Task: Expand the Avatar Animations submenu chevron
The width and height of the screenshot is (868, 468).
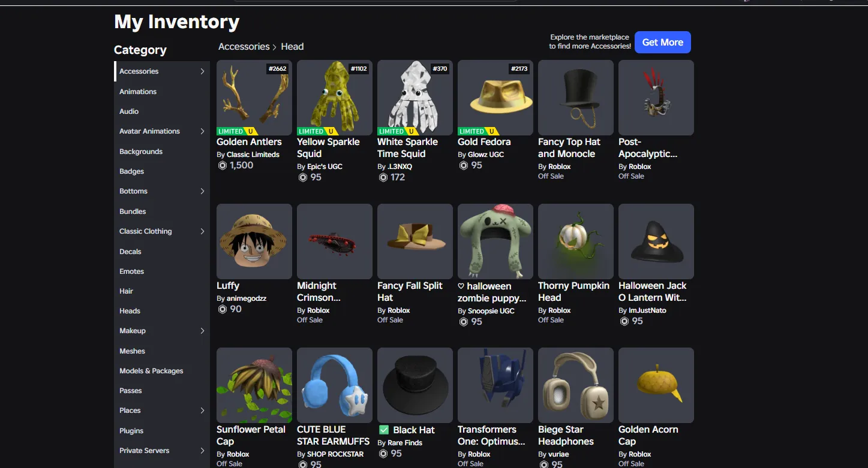Action: (202, 131)
